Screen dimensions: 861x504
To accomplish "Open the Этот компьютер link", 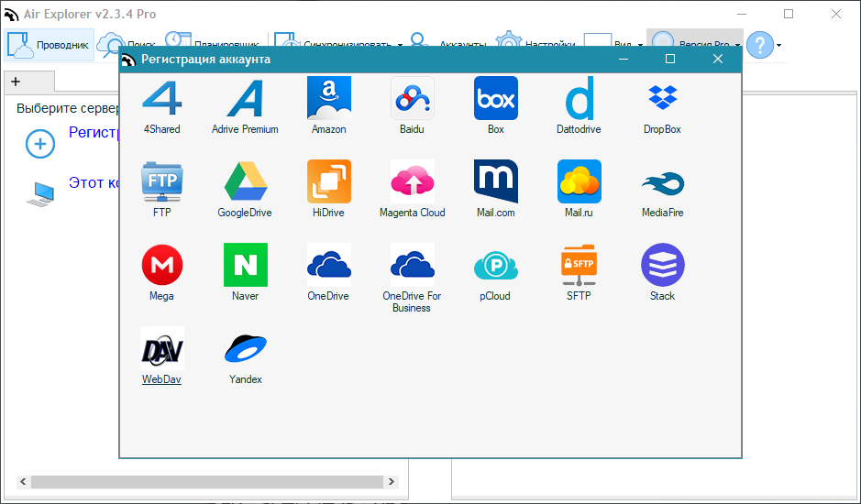I will [x=94, y=182].
